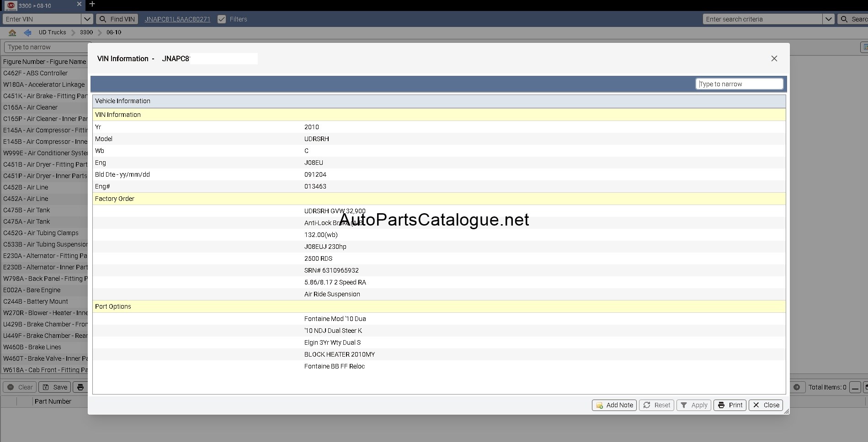Click the Close button in dialog footer

766,405
